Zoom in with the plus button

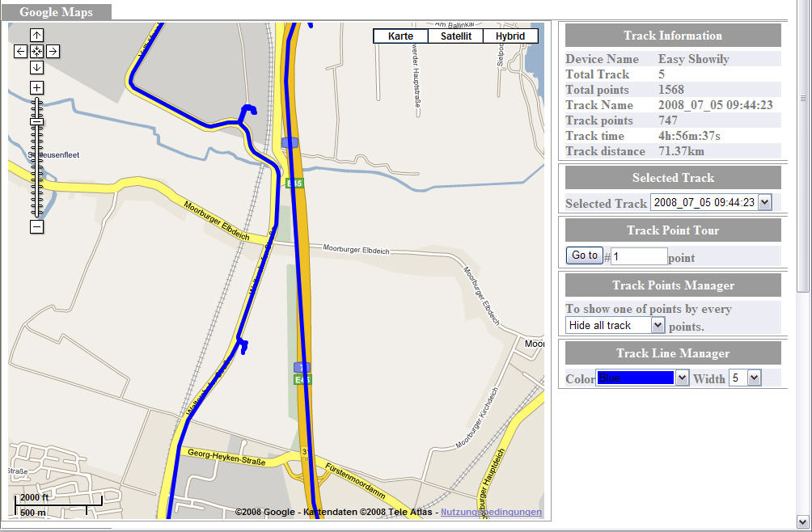[x=36, y=87]
